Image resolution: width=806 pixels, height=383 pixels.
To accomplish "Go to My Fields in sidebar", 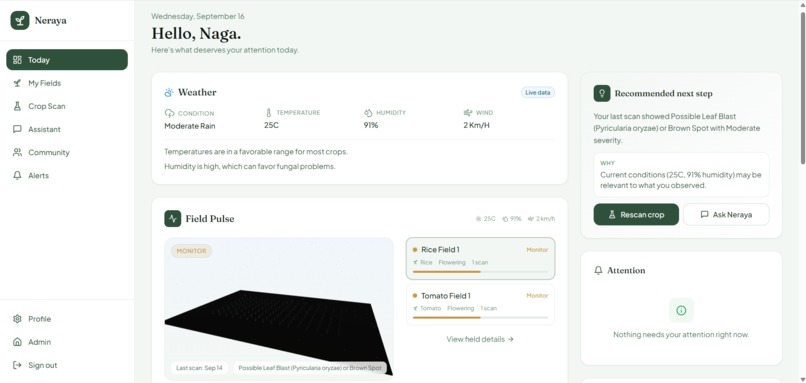I will coord(67,83).
